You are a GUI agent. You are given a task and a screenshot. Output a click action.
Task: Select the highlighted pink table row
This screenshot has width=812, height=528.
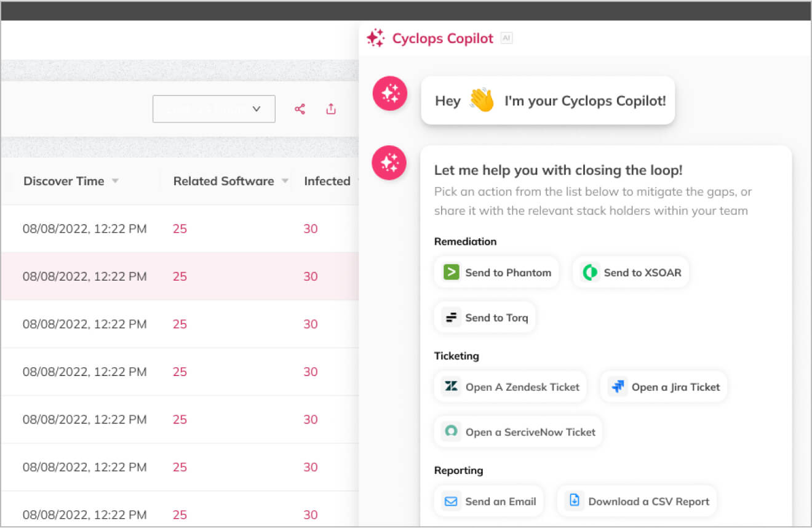point(178,276)
